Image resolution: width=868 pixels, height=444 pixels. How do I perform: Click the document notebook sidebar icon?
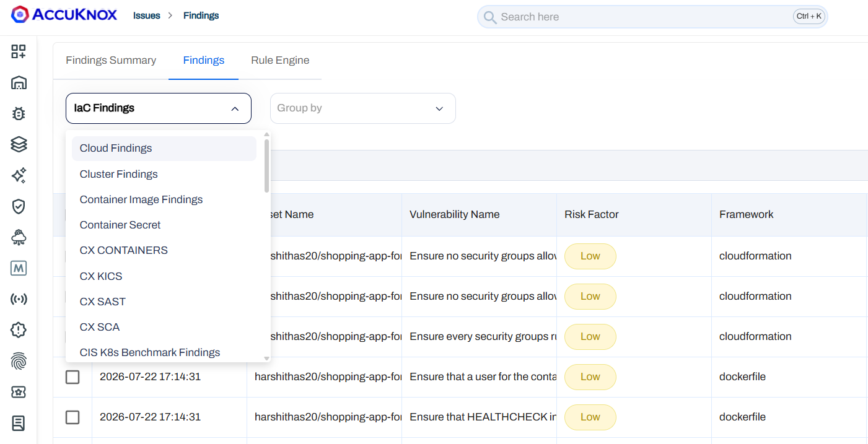(x=19, y=423)
